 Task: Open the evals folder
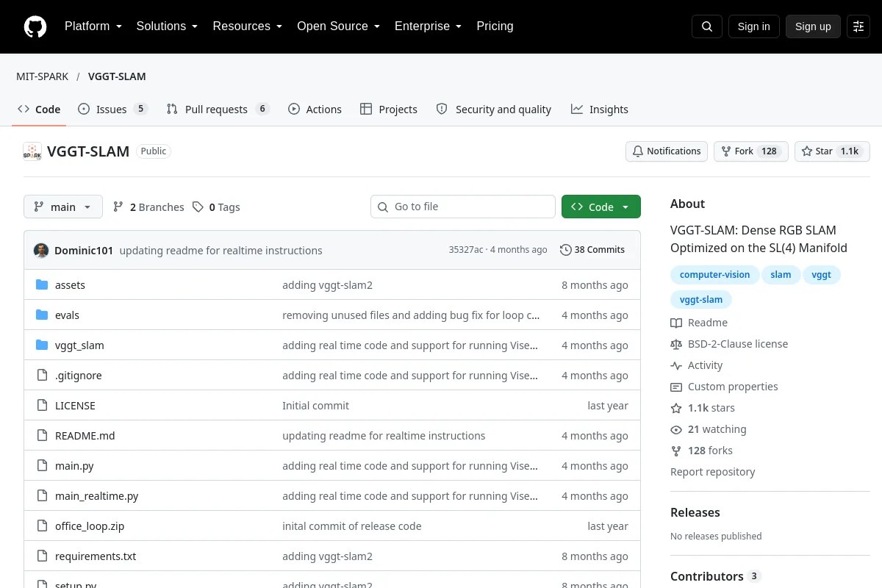[67, 315]
